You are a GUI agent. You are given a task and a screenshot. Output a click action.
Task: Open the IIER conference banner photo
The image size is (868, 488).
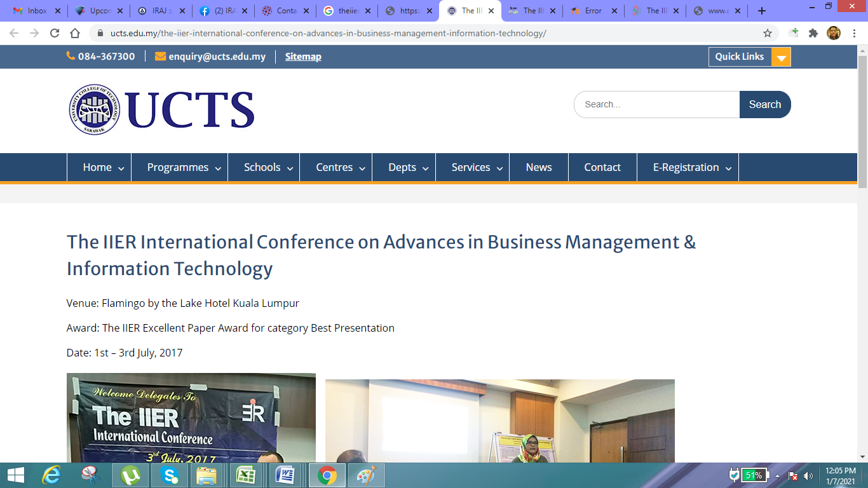point(191,417)
